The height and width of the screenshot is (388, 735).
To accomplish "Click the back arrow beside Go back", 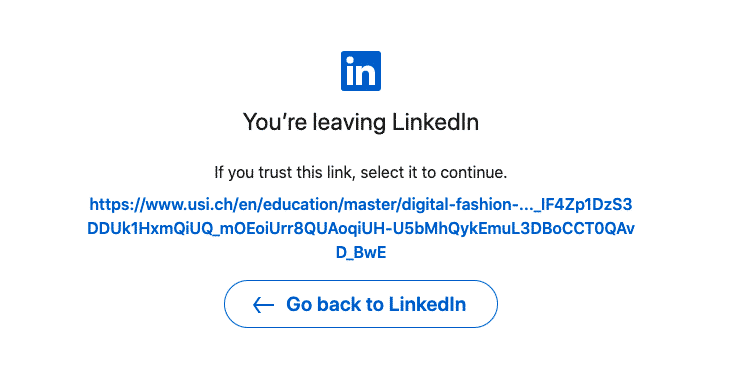I will tap(263, 305).
